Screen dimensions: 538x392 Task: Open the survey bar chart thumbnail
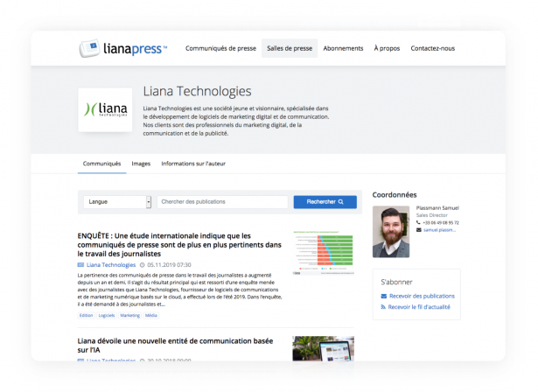[x=323, y=253]
